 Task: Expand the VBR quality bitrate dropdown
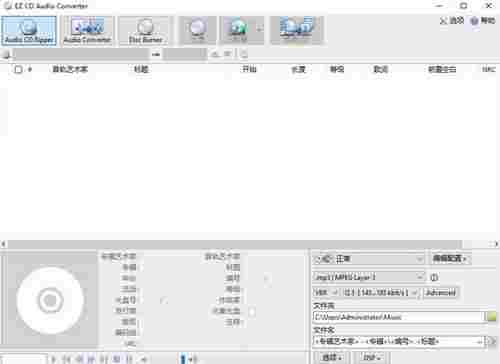pyautogui.click(x=380, y=293)
